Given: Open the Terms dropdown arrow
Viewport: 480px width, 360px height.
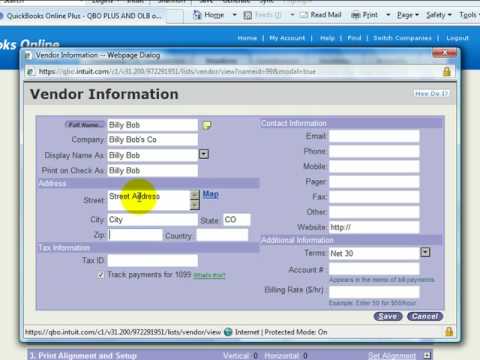Looking at the screenshot, I should click(x=425, y=252).
